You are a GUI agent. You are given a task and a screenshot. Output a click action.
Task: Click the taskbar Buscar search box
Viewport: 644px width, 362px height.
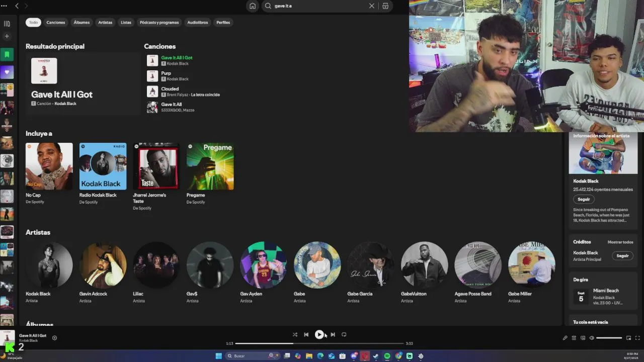click(252, 356)
